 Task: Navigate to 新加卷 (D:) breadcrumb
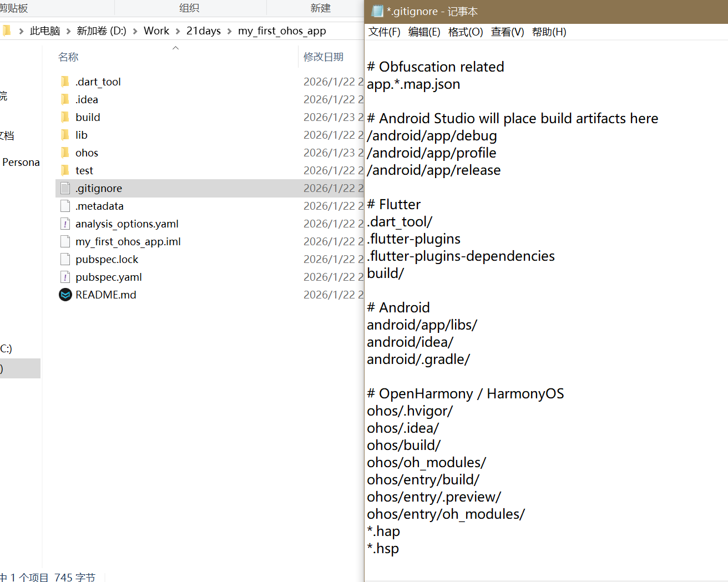click(102, 31)
